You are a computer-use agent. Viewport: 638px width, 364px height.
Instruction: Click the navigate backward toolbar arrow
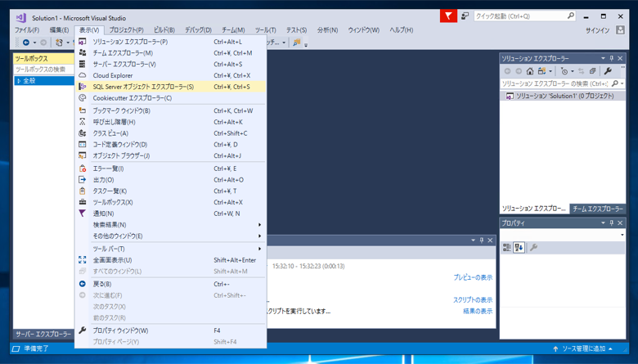coord(26,43)
